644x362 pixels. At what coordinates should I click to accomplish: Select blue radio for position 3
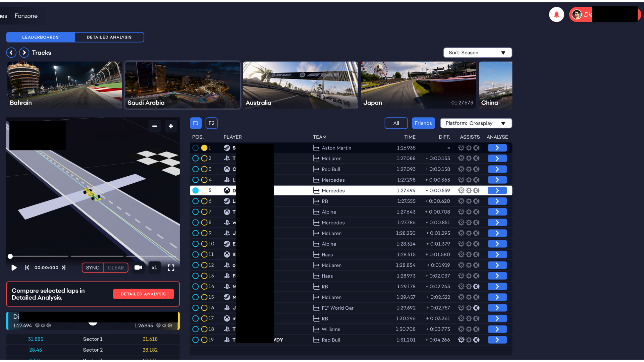(196, 169)
